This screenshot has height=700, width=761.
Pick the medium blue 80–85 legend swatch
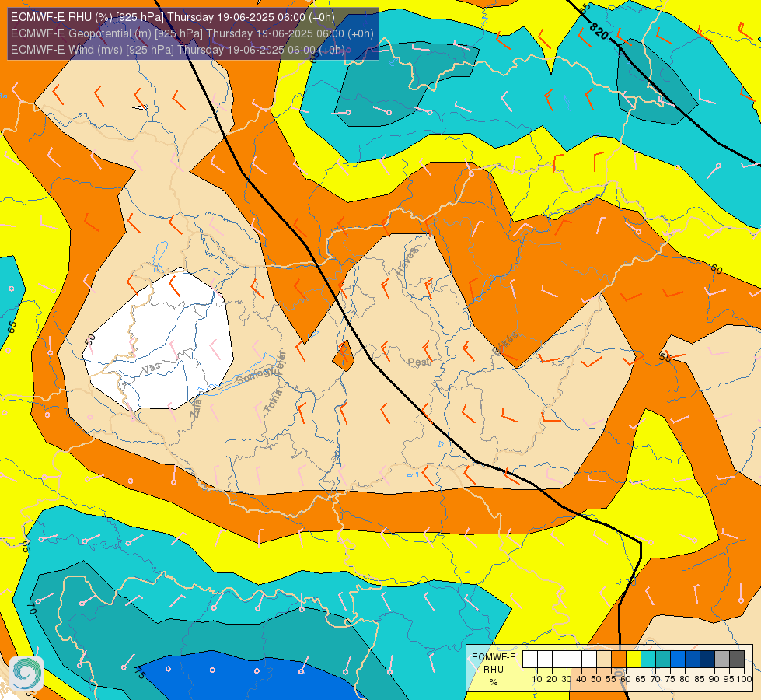pos(693,660)
